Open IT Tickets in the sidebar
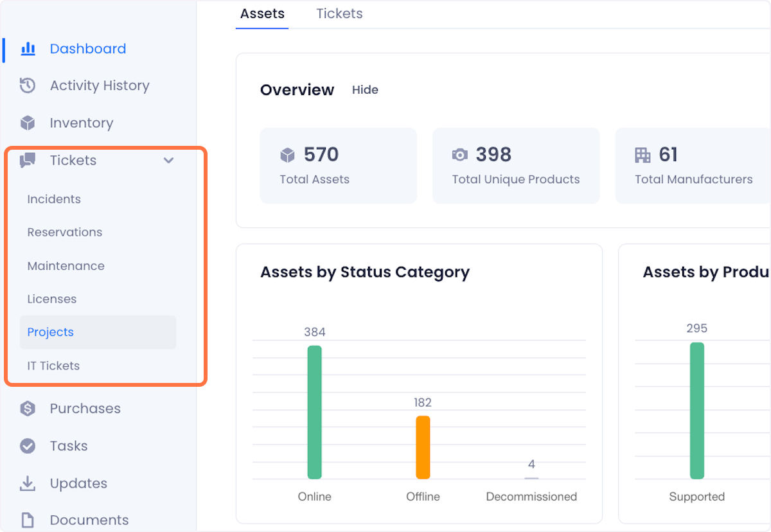The image size is (771, 532). click(x=53, y=366)
